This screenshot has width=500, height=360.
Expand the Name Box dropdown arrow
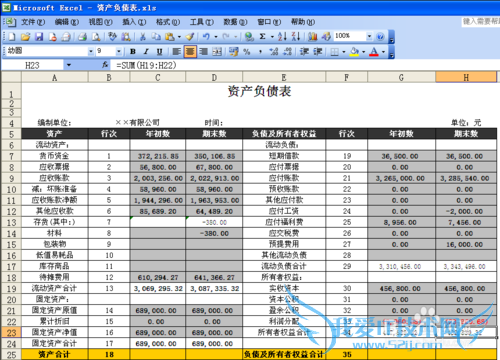[x=69, y=65]
